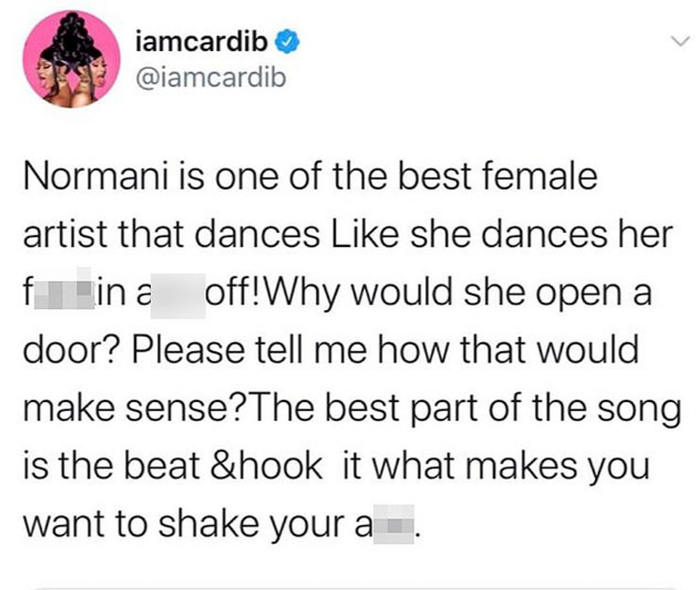
Task: Click "is the beat" in tweet
Action: (111, 466)
